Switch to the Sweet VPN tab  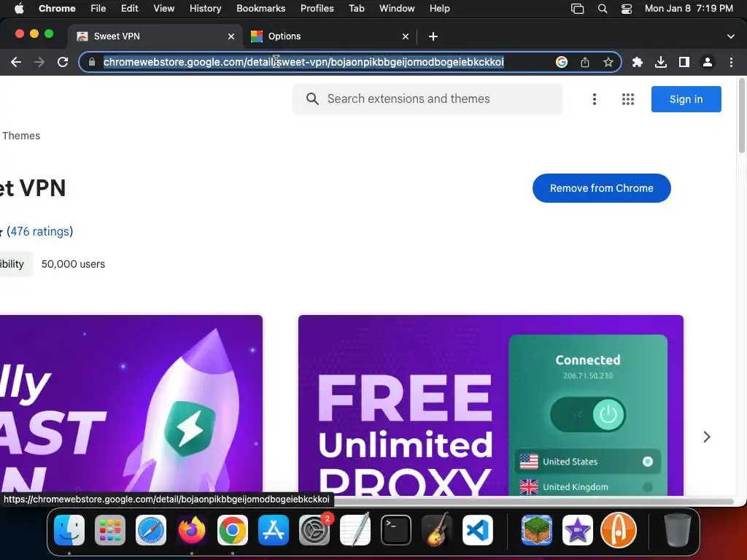(156, 36)
